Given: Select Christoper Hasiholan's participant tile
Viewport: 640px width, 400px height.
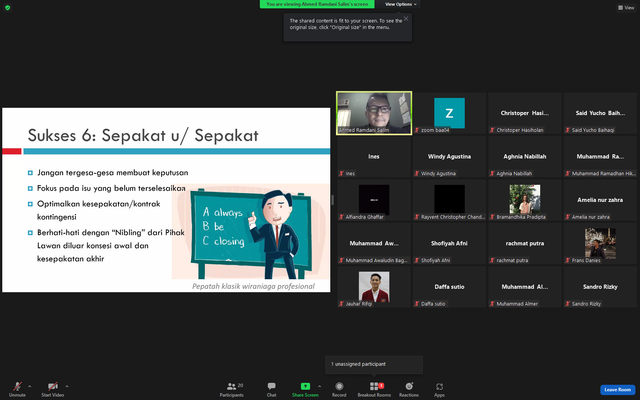Looking at the screenshot, I should [x=524, y=113].
